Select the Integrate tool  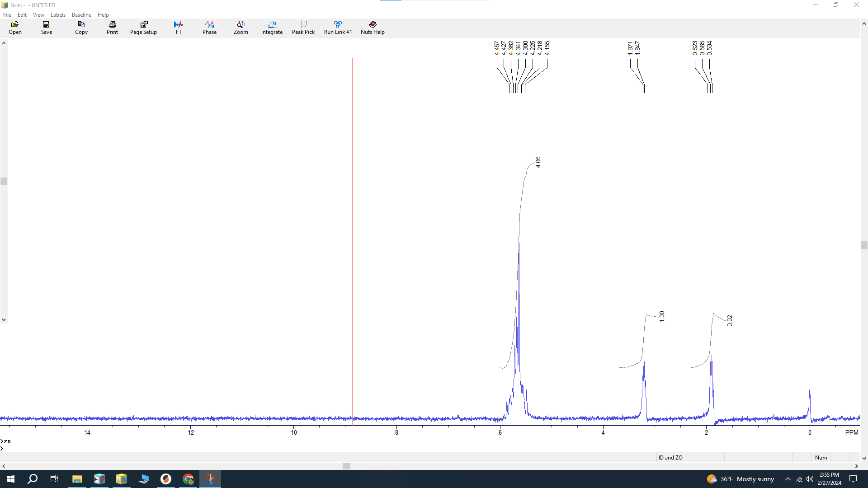click(x=272, y=28)
